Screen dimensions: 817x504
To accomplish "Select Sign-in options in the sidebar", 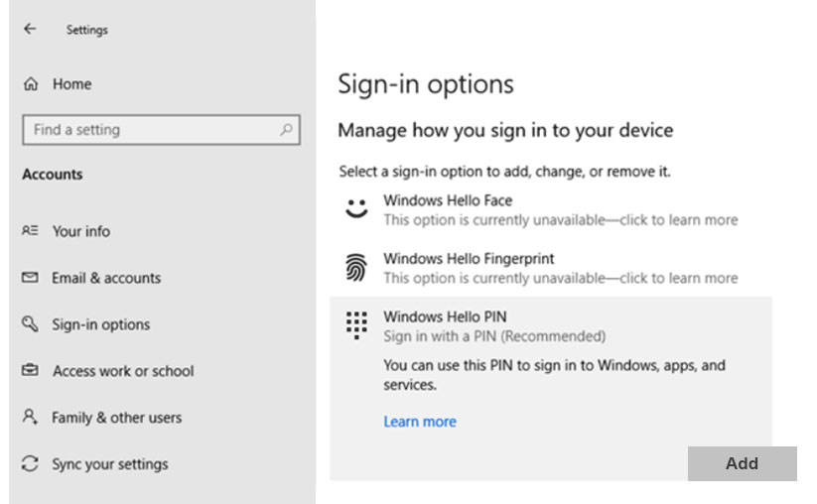I will [x=100, y=324].
